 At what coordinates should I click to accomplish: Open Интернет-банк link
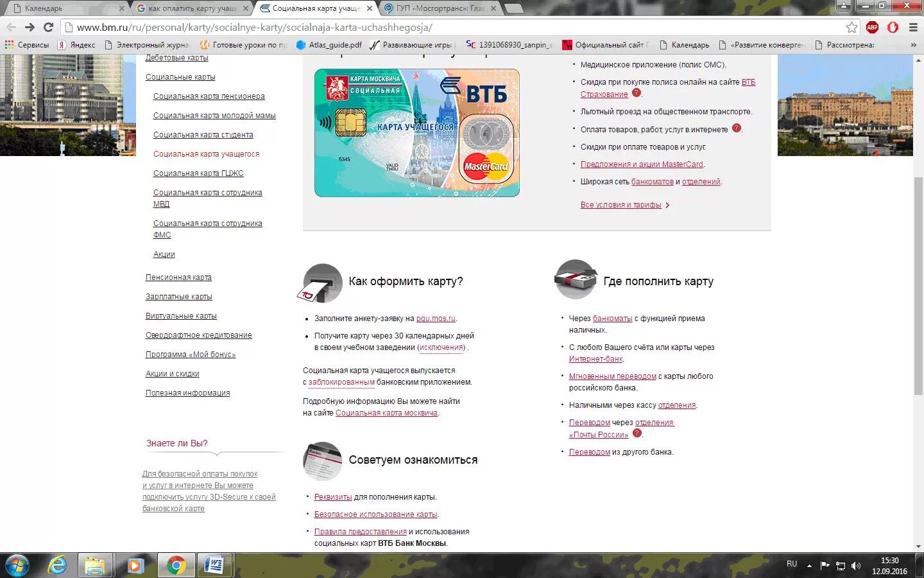595,359
